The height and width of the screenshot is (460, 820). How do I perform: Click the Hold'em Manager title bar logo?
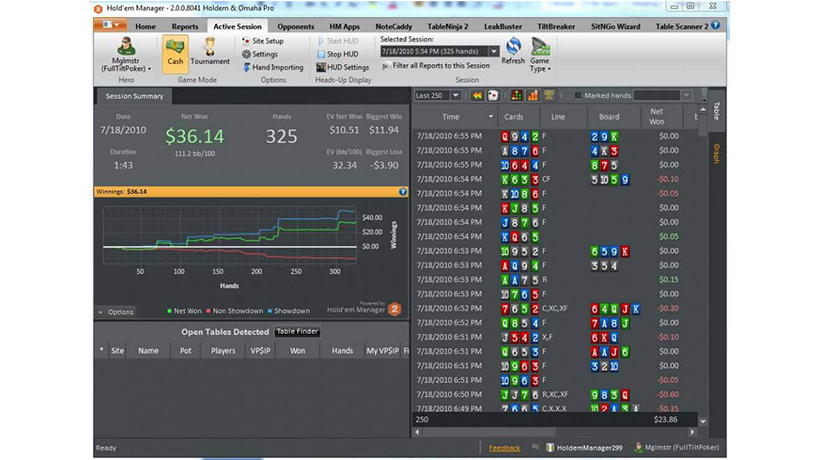click(x=98, y=8)
